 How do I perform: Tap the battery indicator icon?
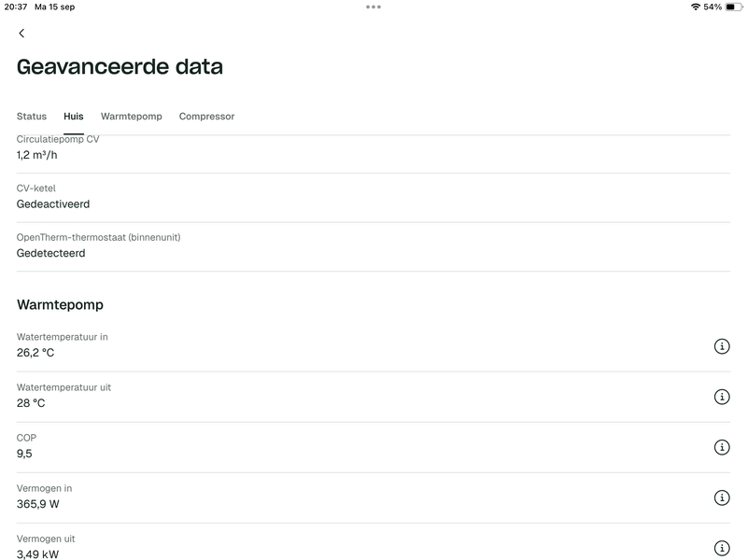[x=733, y=7]
